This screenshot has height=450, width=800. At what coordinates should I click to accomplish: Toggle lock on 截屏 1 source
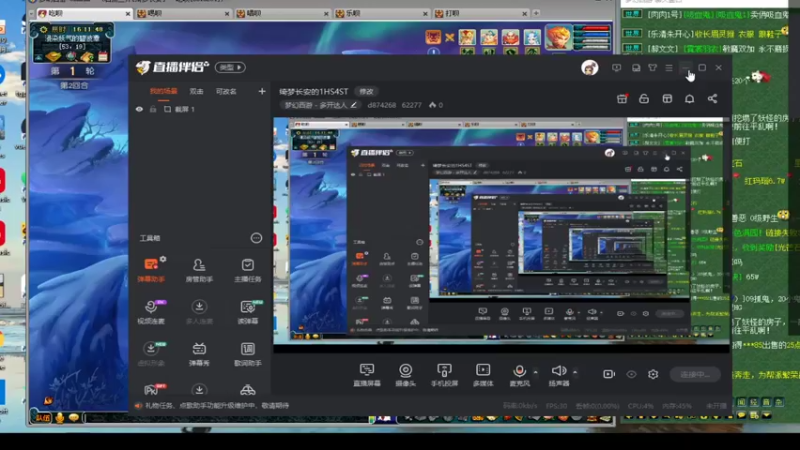(x=153, y=109)
